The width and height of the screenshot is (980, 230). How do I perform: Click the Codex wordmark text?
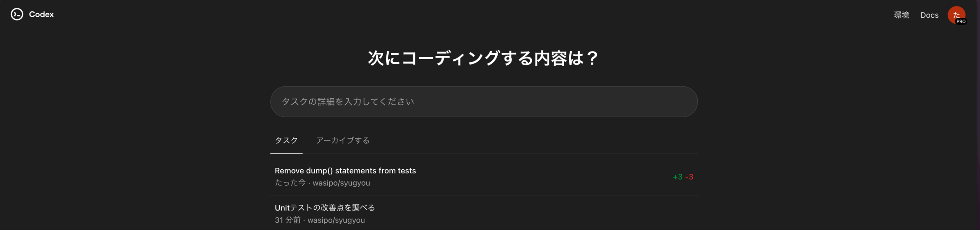(41, 15)
